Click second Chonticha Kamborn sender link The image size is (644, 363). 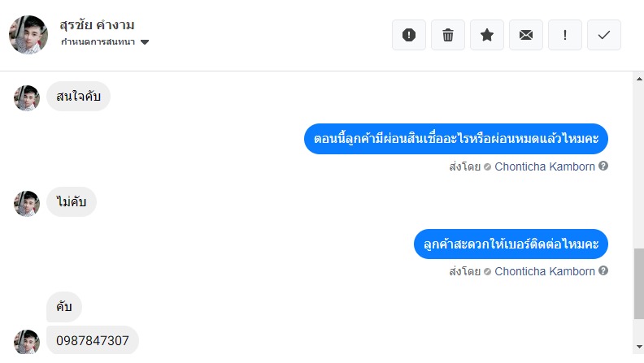pyautogui.click(x=545, y=271)
